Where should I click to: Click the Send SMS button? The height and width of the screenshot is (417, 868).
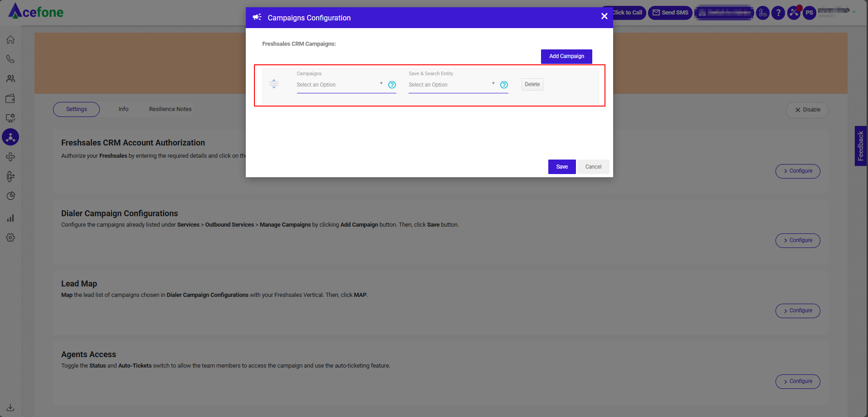coord(670,13)
